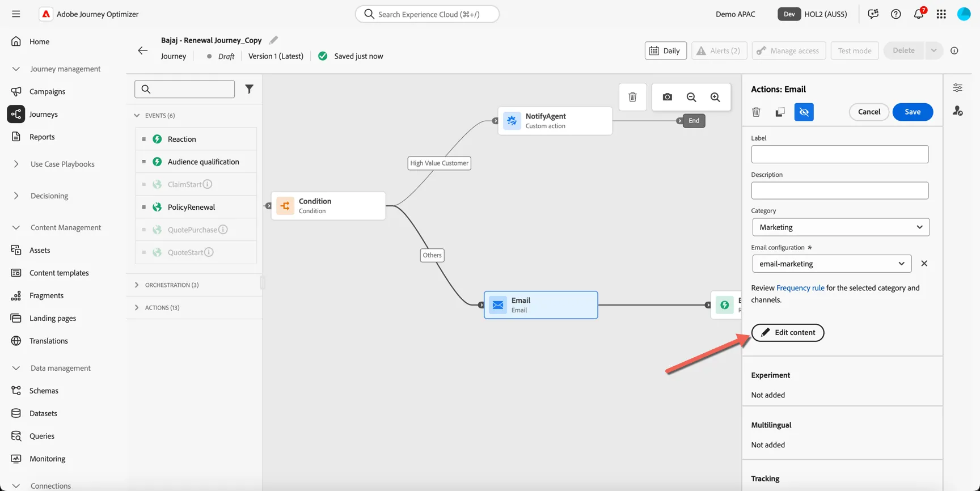The width and height of the screenshot is (980, 491).
Task: Select the Condition node on canvas
Action: 328,206
